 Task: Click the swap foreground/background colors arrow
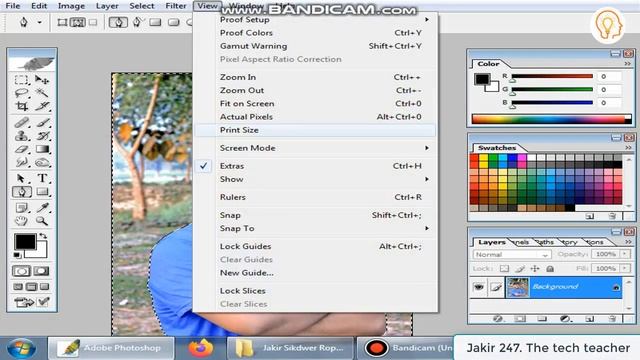pyautogui.click(x=43, y=236)
